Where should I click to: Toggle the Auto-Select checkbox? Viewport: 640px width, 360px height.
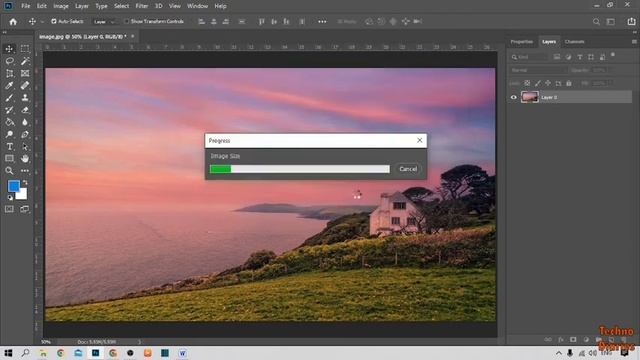53,21
